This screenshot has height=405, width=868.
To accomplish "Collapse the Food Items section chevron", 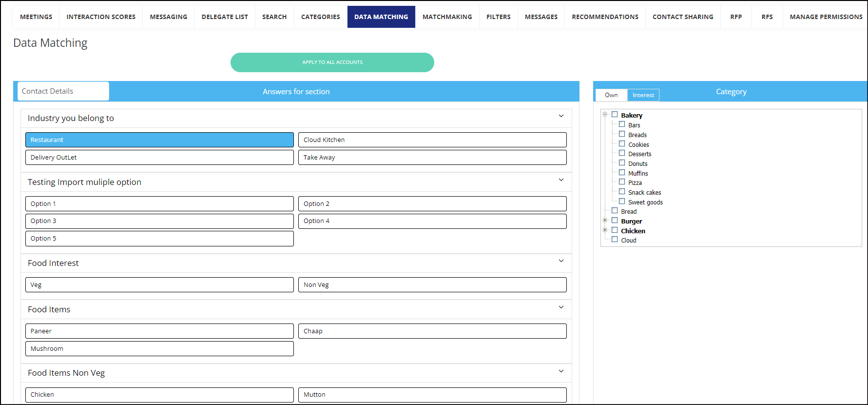I will pos(561,307).
